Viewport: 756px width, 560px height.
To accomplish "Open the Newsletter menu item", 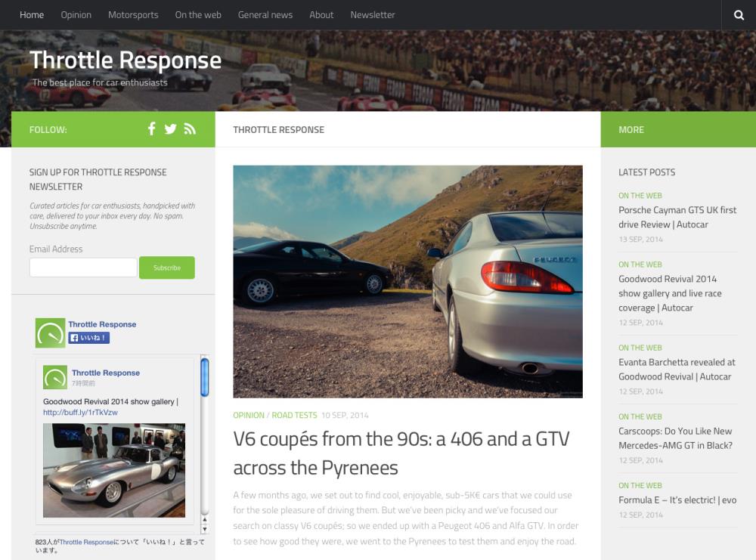I will (x=373, y=15).
